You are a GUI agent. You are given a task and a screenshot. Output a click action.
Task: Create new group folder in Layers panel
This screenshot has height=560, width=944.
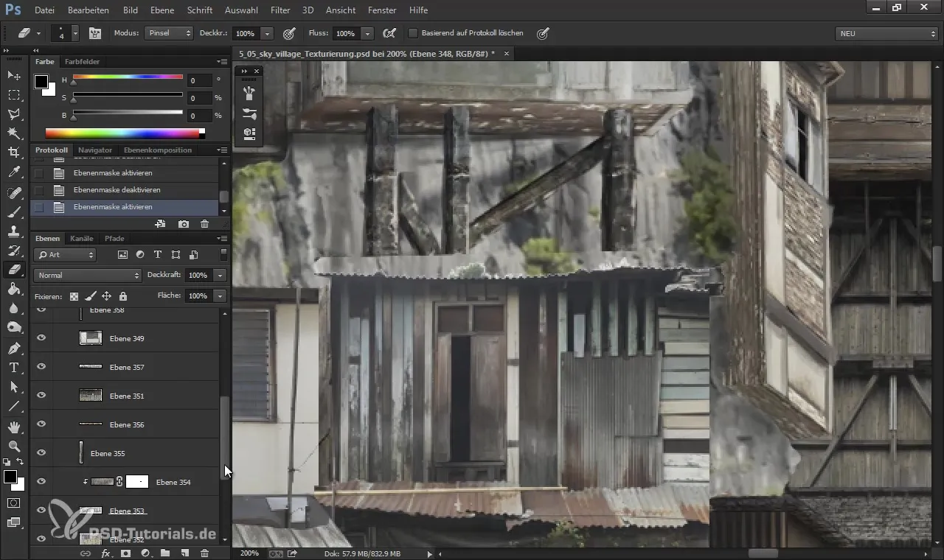165,553
